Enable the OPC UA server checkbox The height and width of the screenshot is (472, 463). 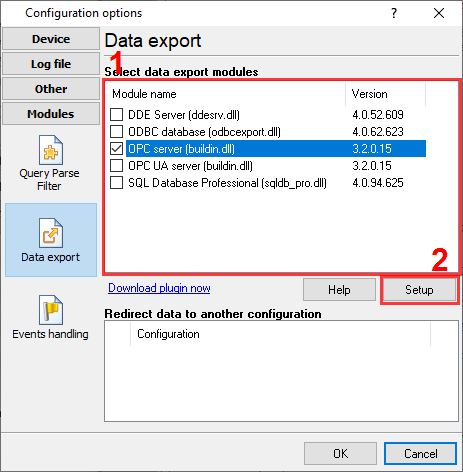click(116, 166)
